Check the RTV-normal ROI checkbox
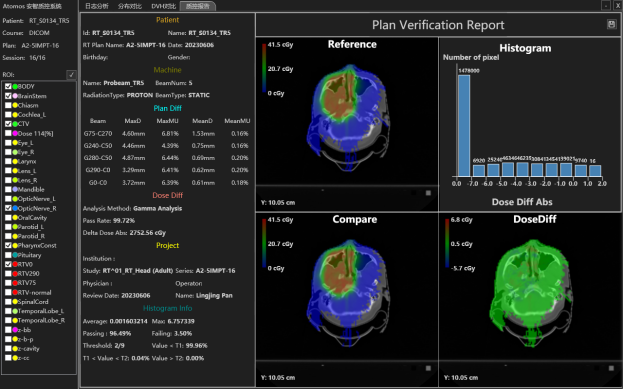Viewport: 623px width, 389px height. [8, 292]
